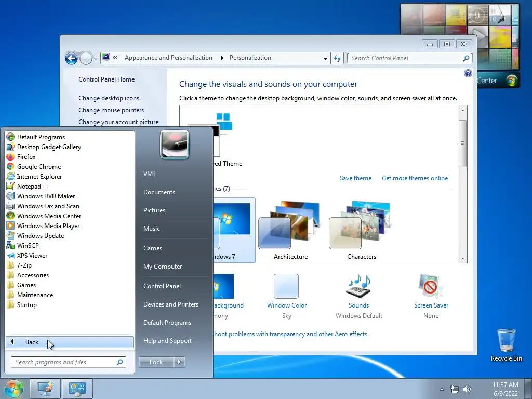Show hidden tray icons arrow
This screenshot has width=532, height=399.
click(x=442, y=389)
